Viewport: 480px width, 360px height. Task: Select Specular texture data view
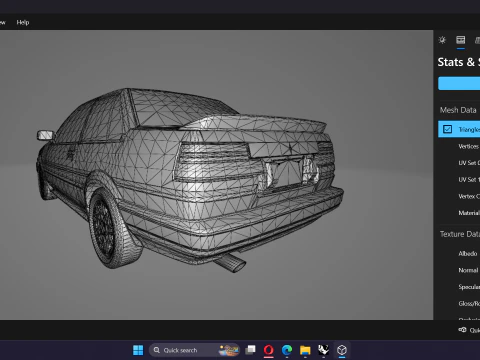coord(469,287)
